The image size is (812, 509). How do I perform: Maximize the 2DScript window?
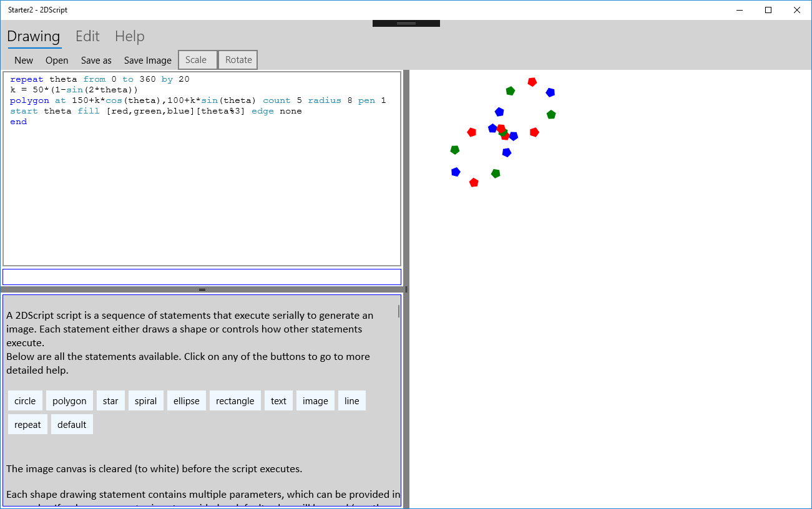768,10
